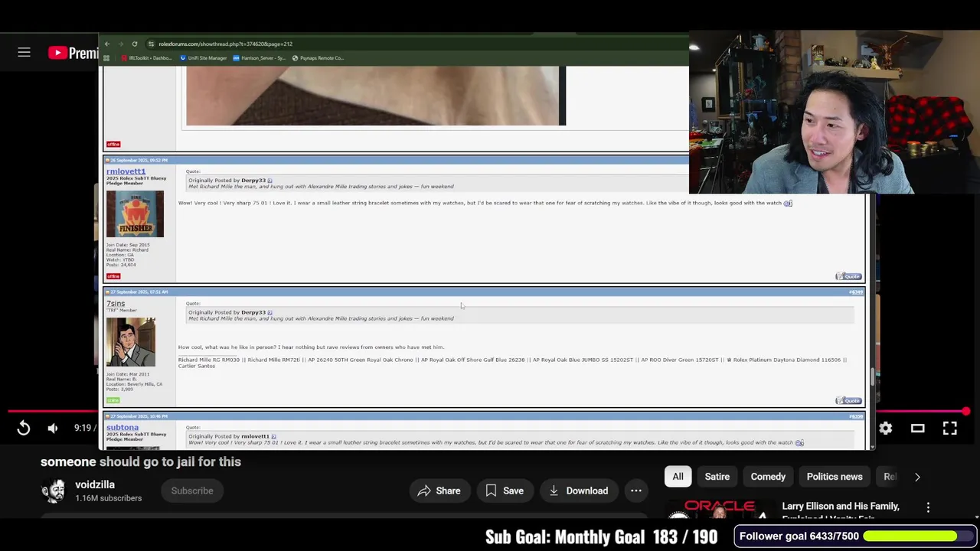
Task: Open 7sins forum profile name
Action: click(x=116, y=304)
